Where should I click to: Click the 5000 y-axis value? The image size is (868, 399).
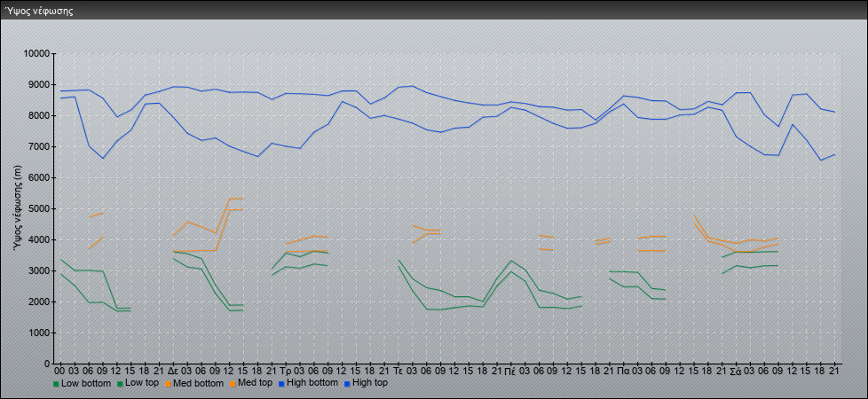pos(39,208)
